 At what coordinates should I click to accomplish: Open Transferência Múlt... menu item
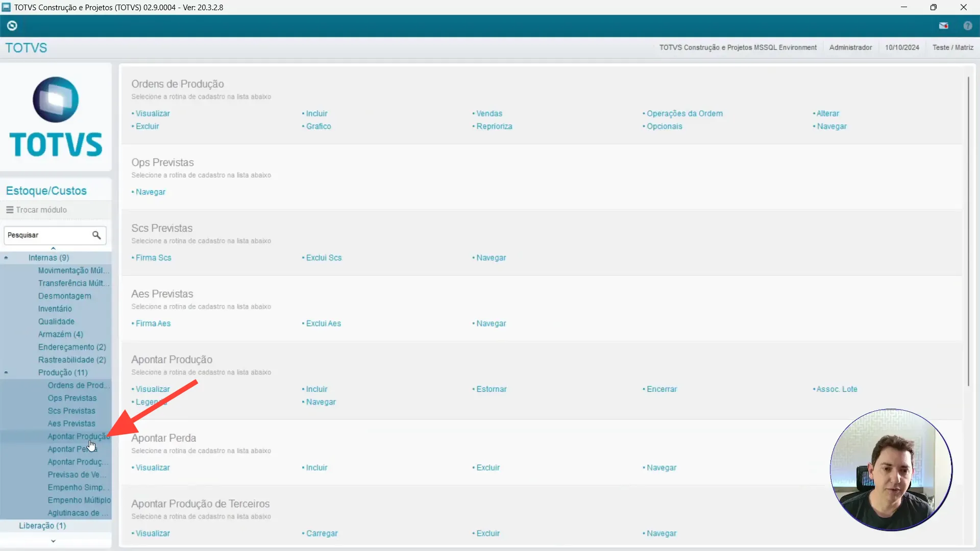tap(73, 283)
